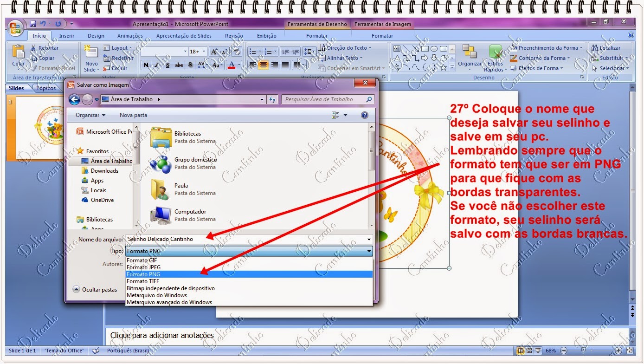
Task: Open PowerPoint help question mark icon
Action: click(x=631, y=35)
